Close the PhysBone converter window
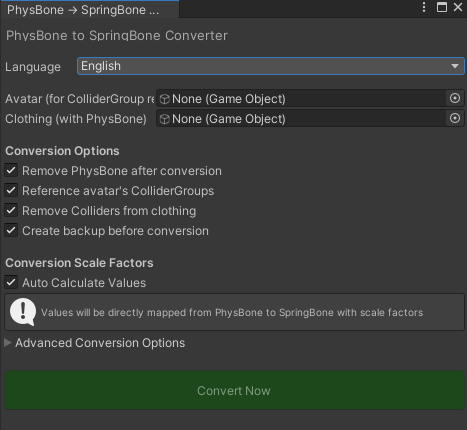Image resolution: width=467 pixels, height=430 pixels. point(458,7)
